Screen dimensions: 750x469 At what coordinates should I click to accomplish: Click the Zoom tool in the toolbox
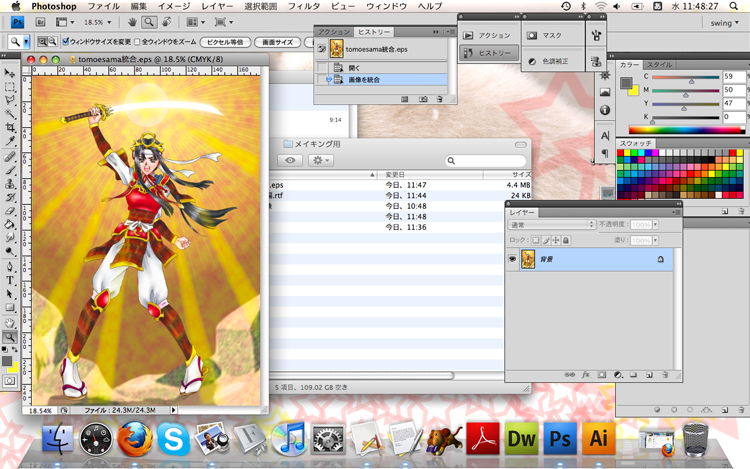click(9, 337)
